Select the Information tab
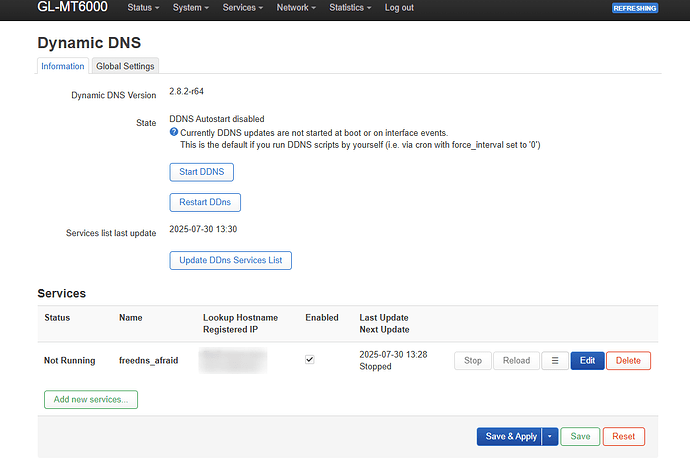This screenshot has width=690, height=469. click(x=63, y=66)
